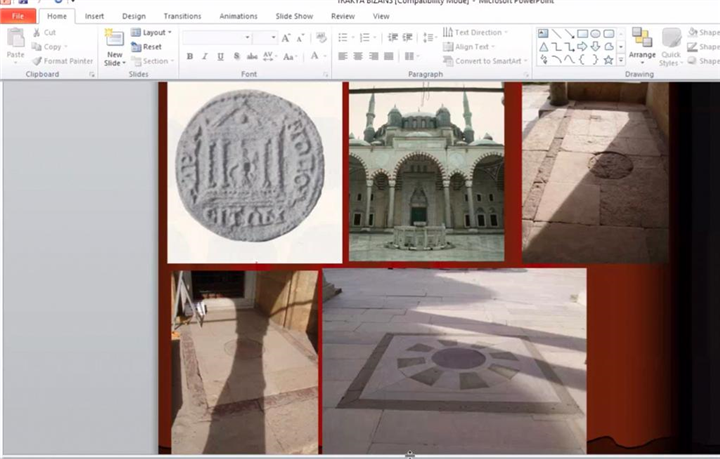
Task: Select the rectangle shape
Action: click(x=582, y=34)
